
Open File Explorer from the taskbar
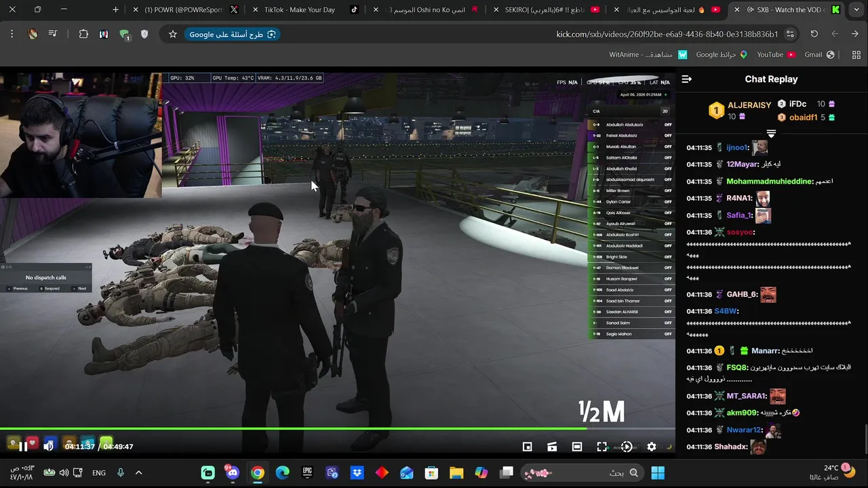tap(456, 472)
